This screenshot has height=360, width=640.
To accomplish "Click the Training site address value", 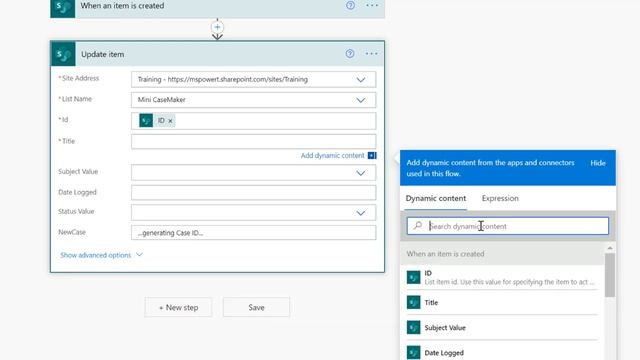I will point(223,79).
